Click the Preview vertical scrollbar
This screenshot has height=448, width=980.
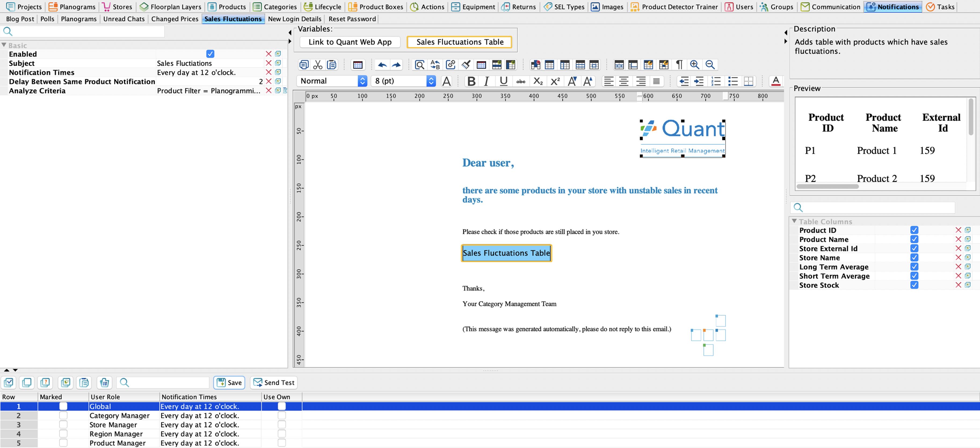971,117
